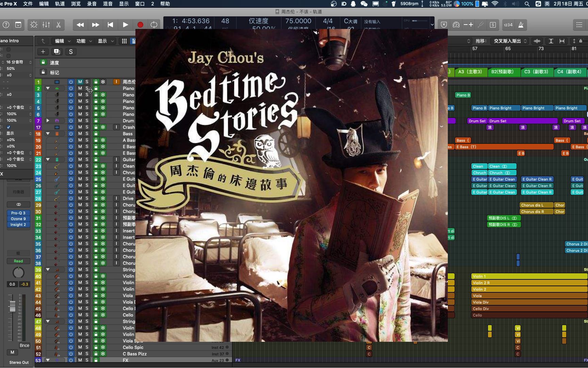Click the Fast Forward transport button
Image resolution: width=588 pixels, height=368 pixels.
(96, 25)
